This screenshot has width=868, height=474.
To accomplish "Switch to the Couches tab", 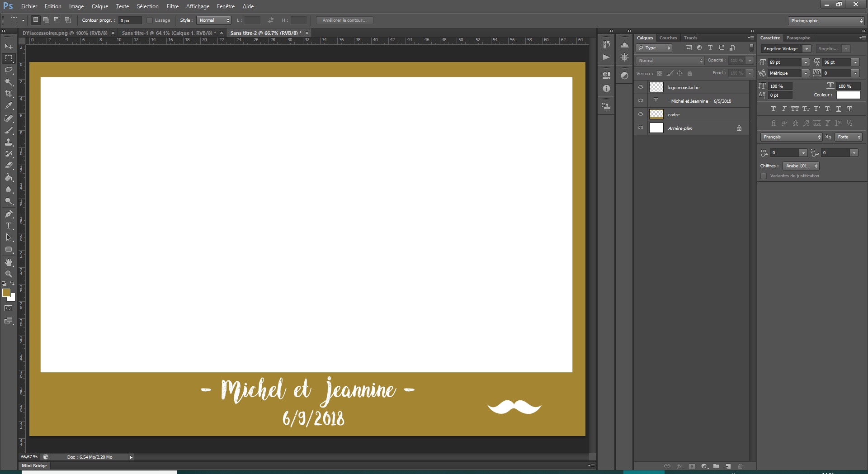I will (x=668, y=38).
